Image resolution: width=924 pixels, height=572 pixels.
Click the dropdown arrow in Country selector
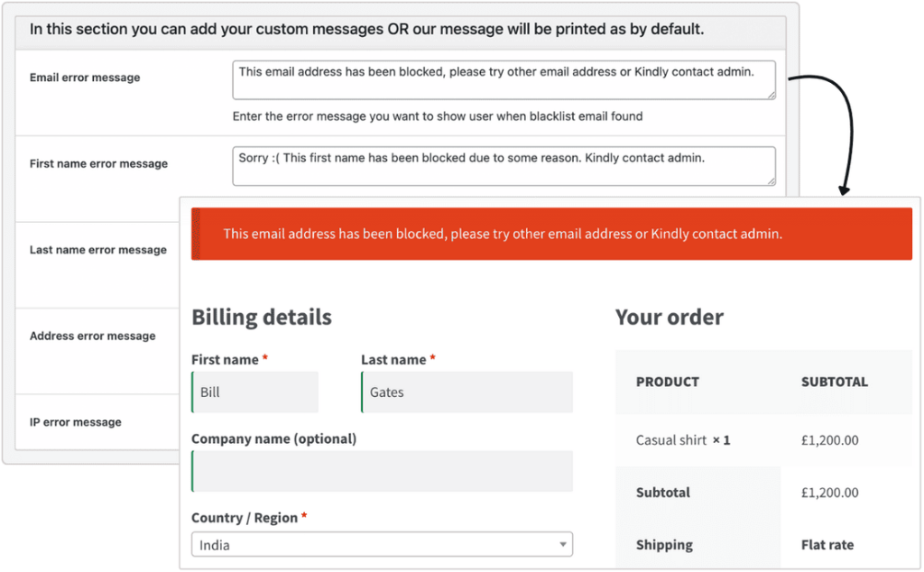click(563, 545)
